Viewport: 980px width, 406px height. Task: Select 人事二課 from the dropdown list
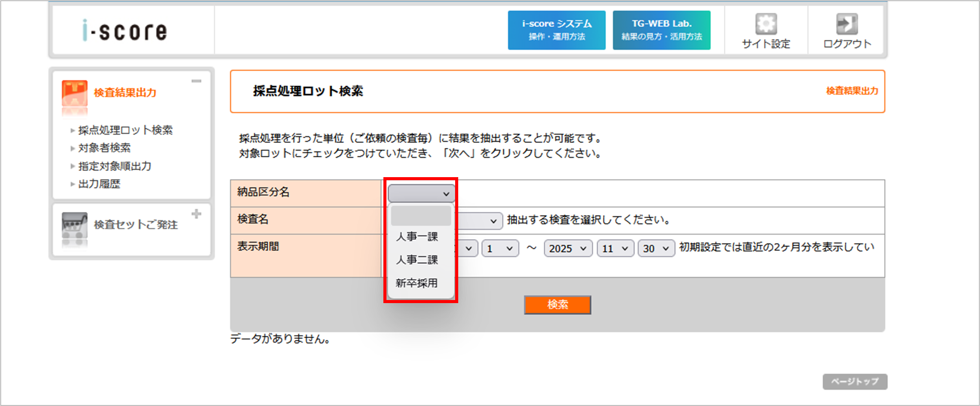[417, 260]
